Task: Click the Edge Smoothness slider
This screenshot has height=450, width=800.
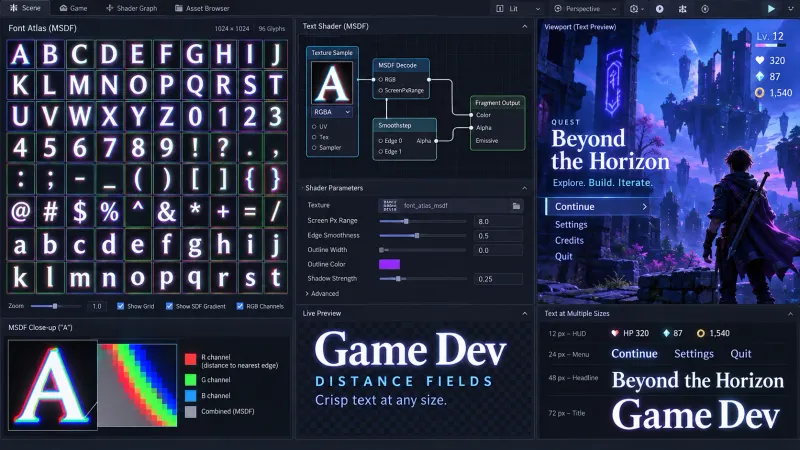Action: 423,236
